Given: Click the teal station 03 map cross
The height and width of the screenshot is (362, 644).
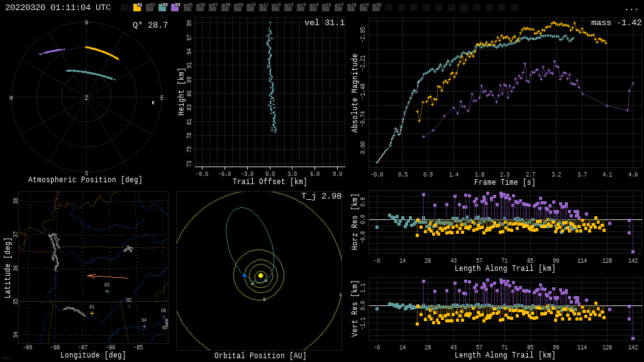Looking at the screenshot, I should click(x=107, y=291).
